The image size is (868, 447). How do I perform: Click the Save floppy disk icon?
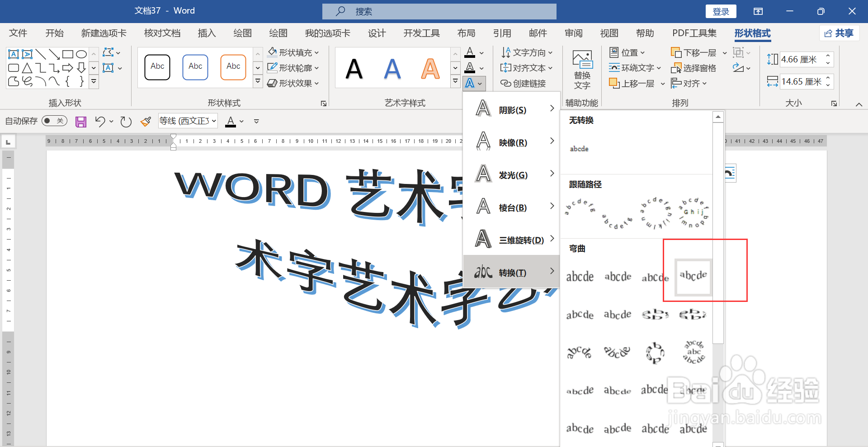tap(81, 122)
